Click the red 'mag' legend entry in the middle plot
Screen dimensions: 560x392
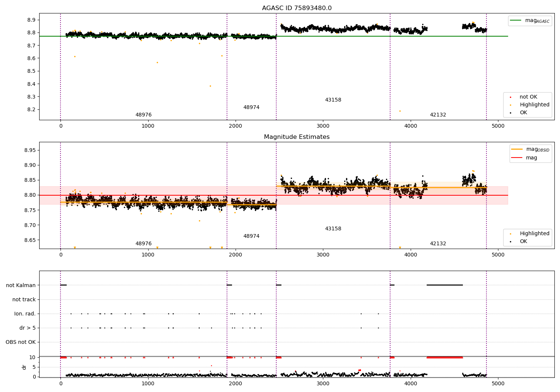tap(524, 158)
